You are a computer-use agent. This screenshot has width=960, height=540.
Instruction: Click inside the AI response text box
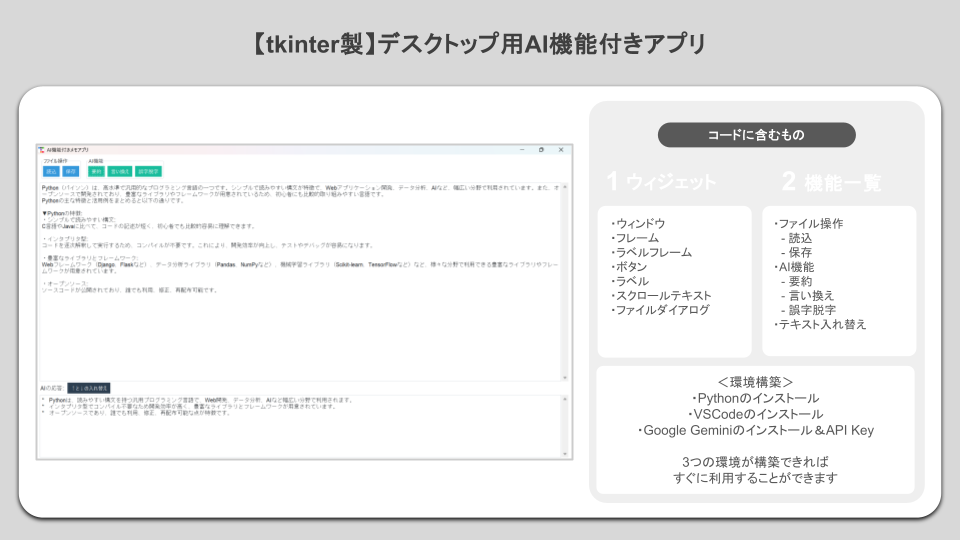[x=300, y=426]
